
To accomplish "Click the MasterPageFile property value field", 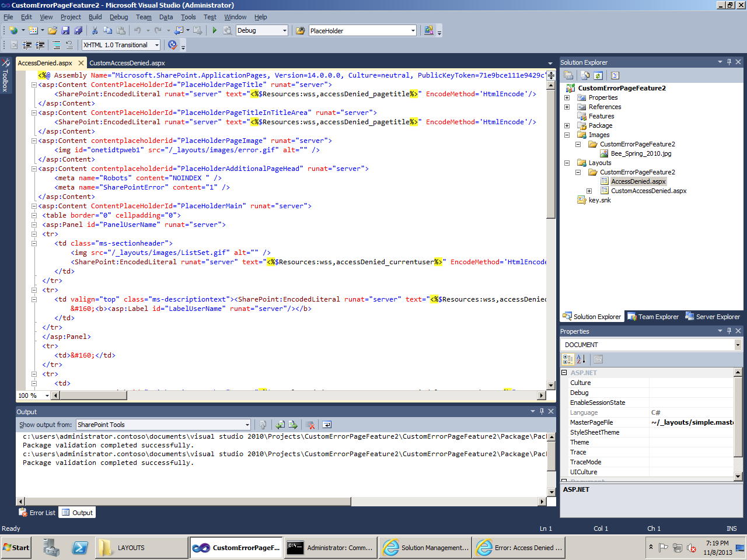I will point(692,422).
